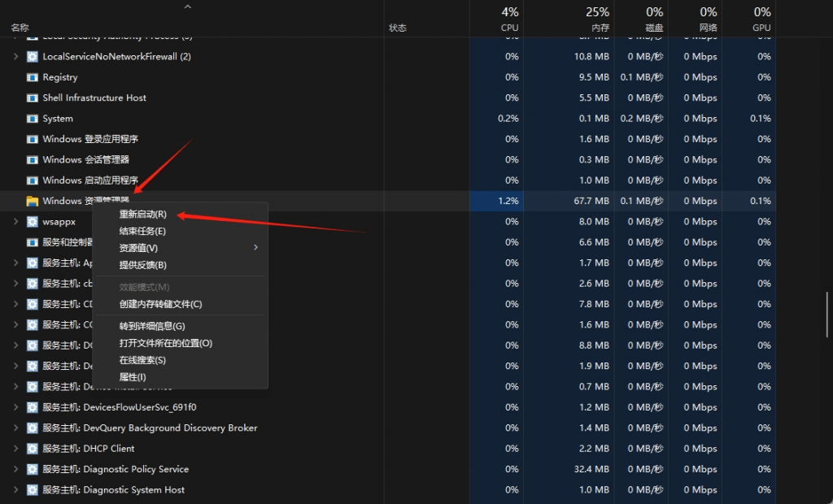
Task: Expand the DevQuery Background Discovery Broker row
Action: tap(16, 428)
